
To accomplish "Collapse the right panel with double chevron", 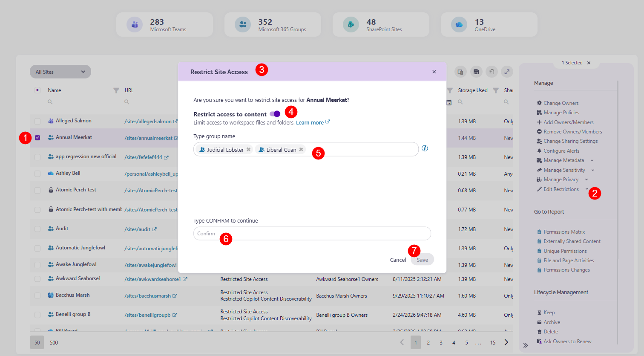I will [526, 345].
